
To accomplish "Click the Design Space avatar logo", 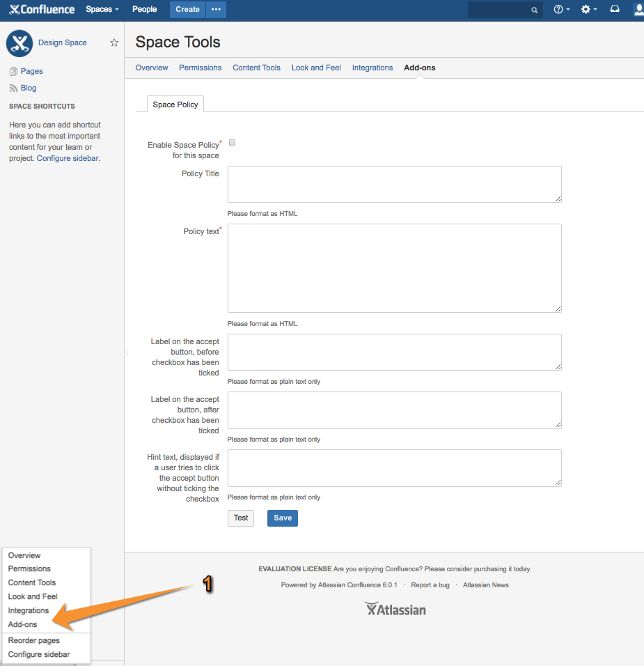I will coord(19,43).
